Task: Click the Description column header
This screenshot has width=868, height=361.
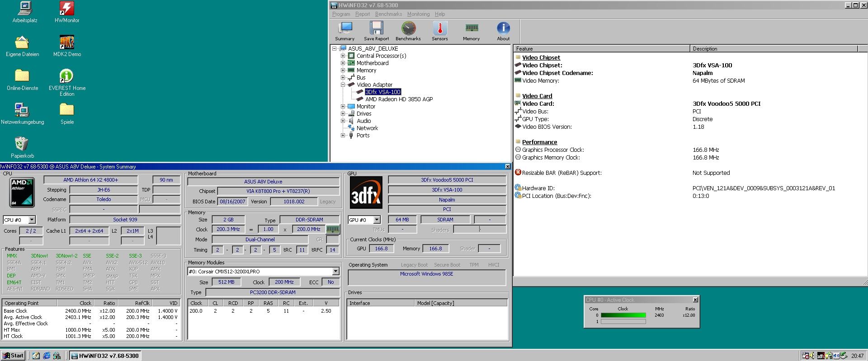Action: 774,49
